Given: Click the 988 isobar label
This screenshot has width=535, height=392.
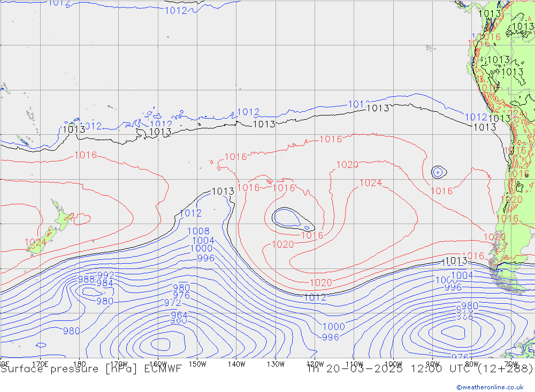Looking at the screenshot, I should (86, 279).
